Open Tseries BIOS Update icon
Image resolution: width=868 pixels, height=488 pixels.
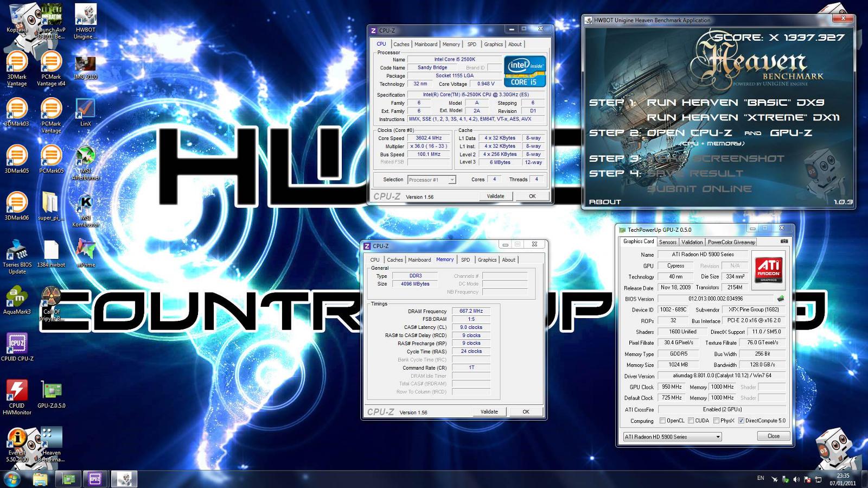17,257
